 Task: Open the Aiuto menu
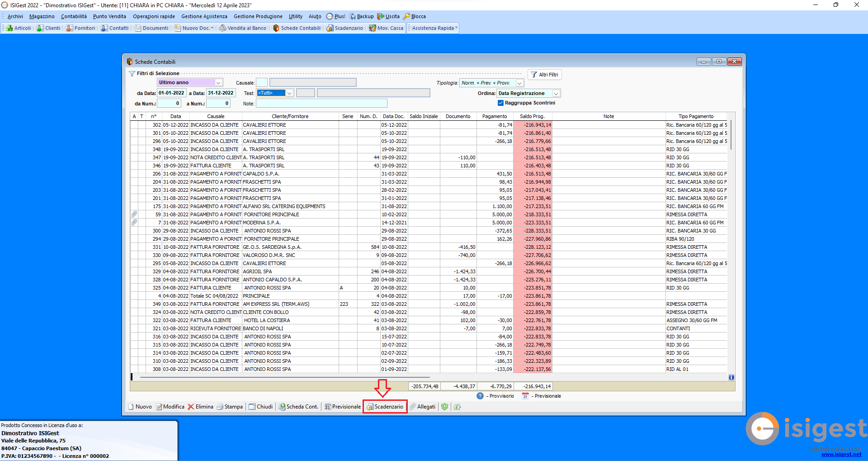tap(315, 16)
